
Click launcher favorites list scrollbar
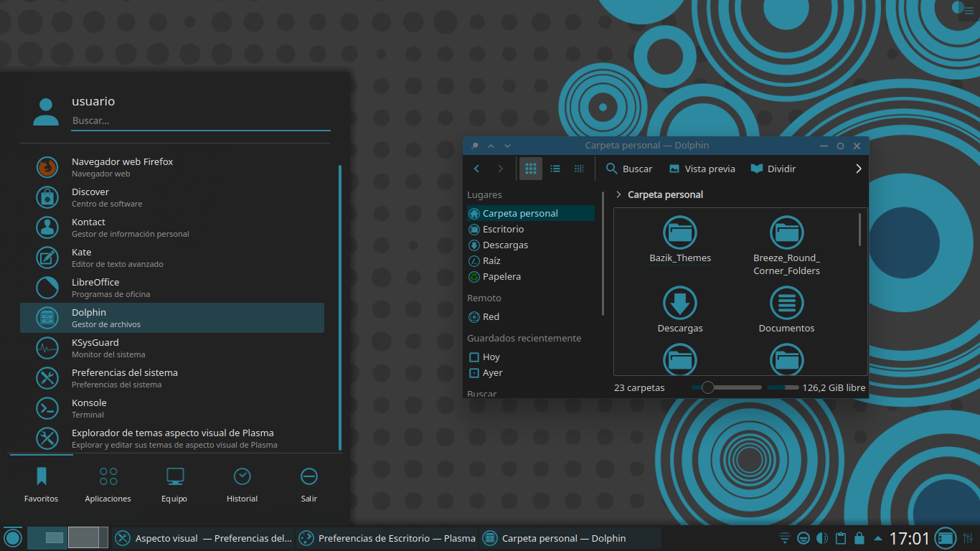(x=340, y=307)
